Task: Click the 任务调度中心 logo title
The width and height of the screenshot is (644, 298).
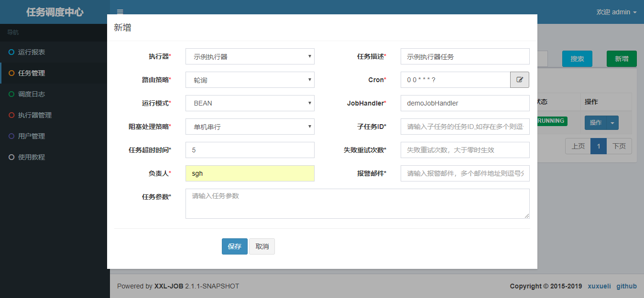Action: click(55, 12)
